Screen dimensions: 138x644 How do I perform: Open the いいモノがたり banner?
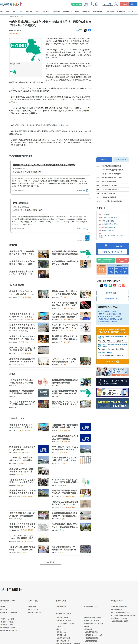click(x=112, y=382)
